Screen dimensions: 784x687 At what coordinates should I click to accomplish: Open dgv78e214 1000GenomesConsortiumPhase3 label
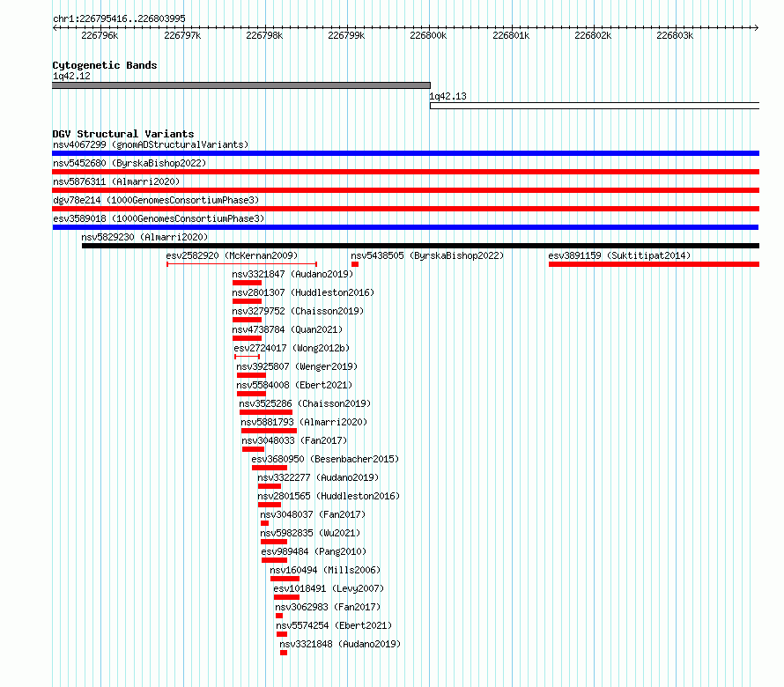tap(156, 200)
